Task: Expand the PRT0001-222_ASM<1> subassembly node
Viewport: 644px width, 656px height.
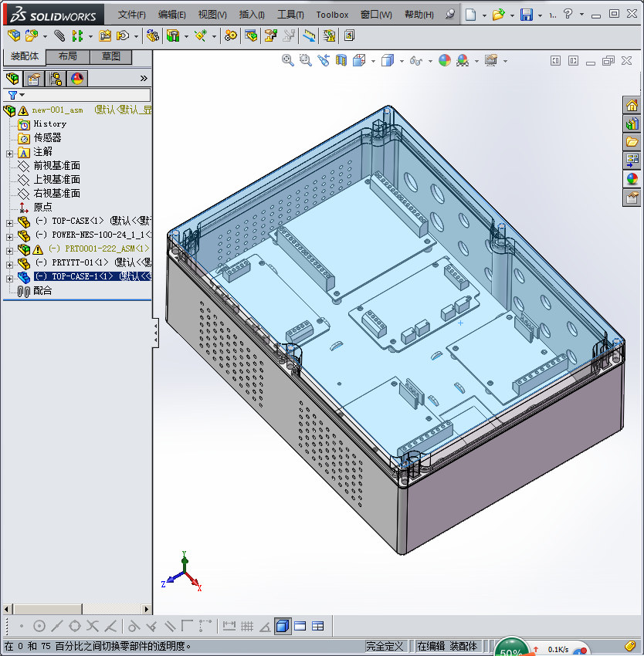Action: point(9,251)
